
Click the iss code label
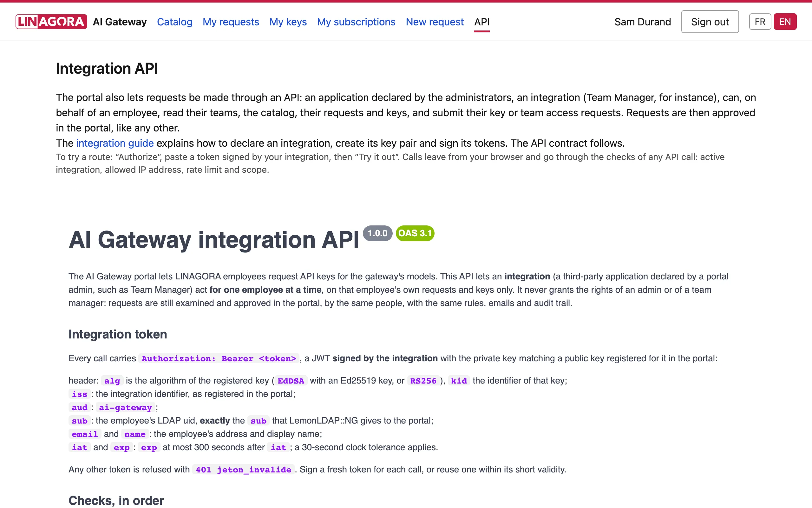[x=80, y=394]
